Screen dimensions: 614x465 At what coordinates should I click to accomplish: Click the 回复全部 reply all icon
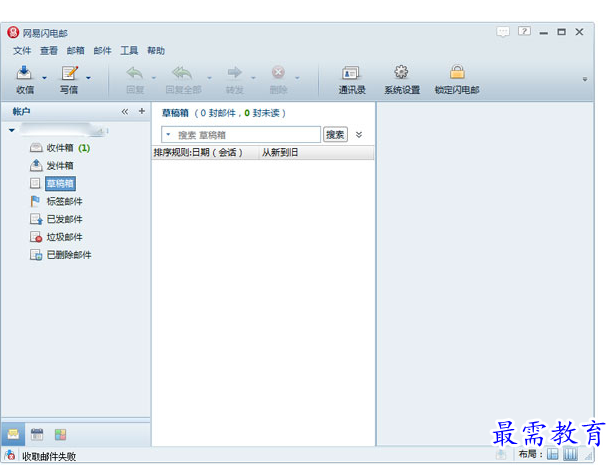click(x=182, y=73)
